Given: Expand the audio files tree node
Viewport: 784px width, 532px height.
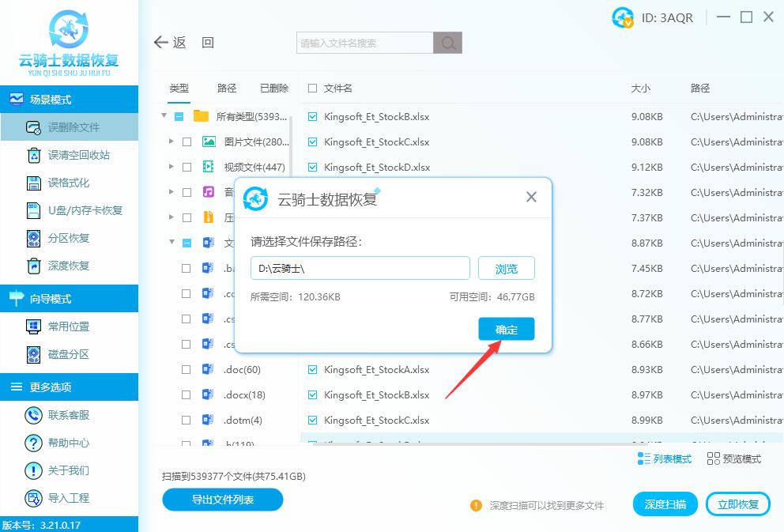Looking at the screenshot, I should (171, 192).
